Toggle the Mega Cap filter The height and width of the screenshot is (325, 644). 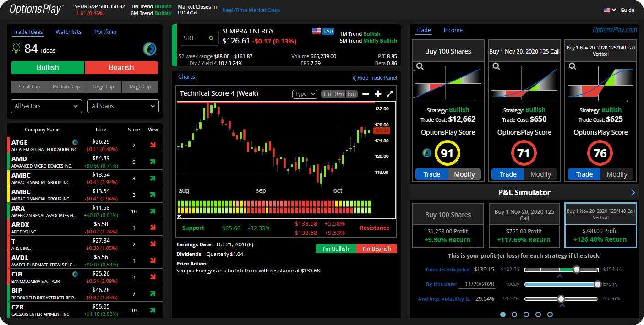tap(140, 87)
